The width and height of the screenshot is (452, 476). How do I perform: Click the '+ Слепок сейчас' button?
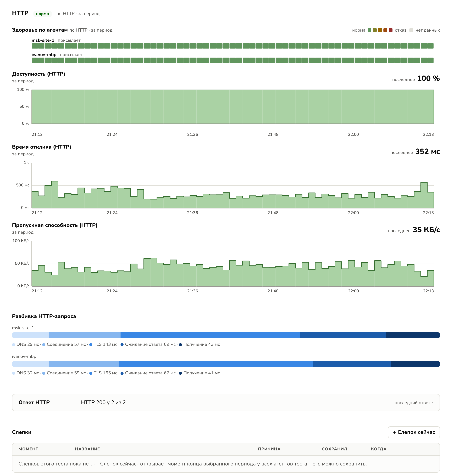click(414, 432)
